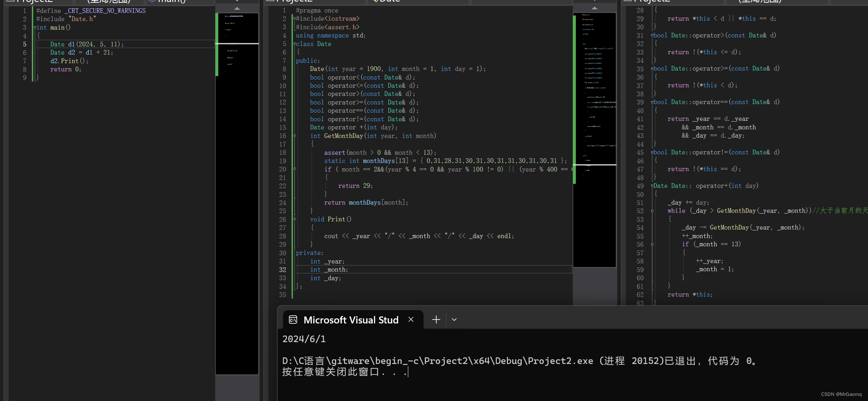Click 'return 29;' in GetMonthDay

tap(355, 186)
